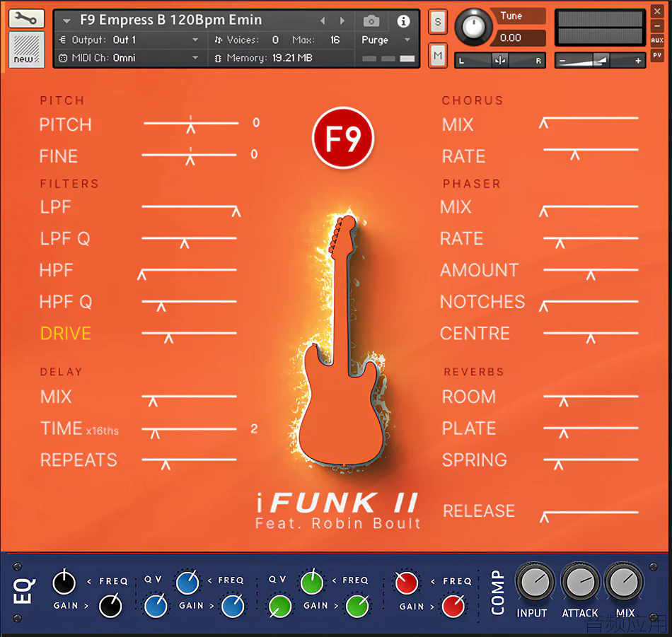
Task: Click the green EQ Q knob
Action: 280,606
